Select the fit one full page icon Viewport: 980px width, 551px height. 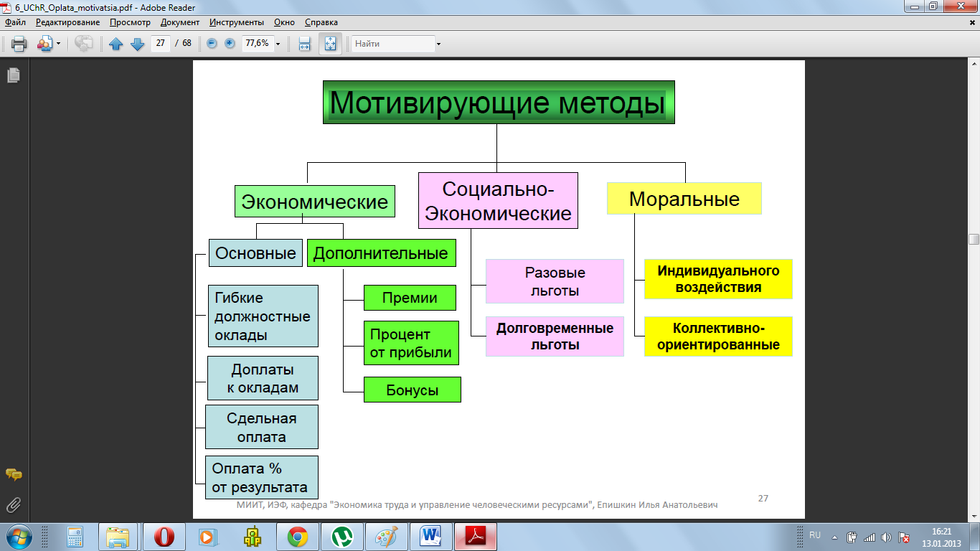pos(330,44)
